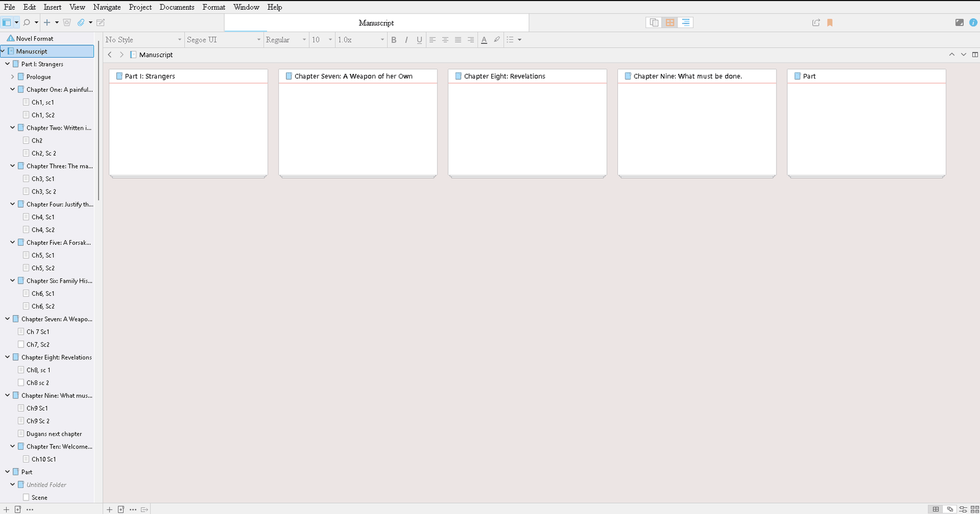
Task: Expand the Prologue folder in binder
Action: tap(12, 76)
